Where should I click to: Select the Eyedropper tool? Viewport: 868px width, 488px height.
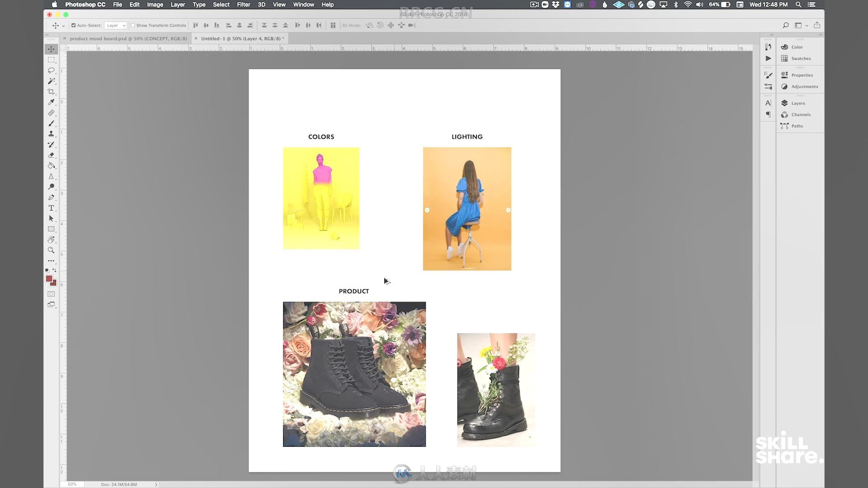click(x=51, y=102)
